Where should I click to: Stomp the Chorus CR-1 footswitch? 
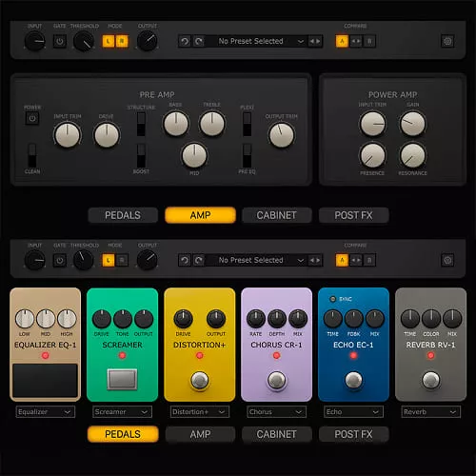(276, 380)
